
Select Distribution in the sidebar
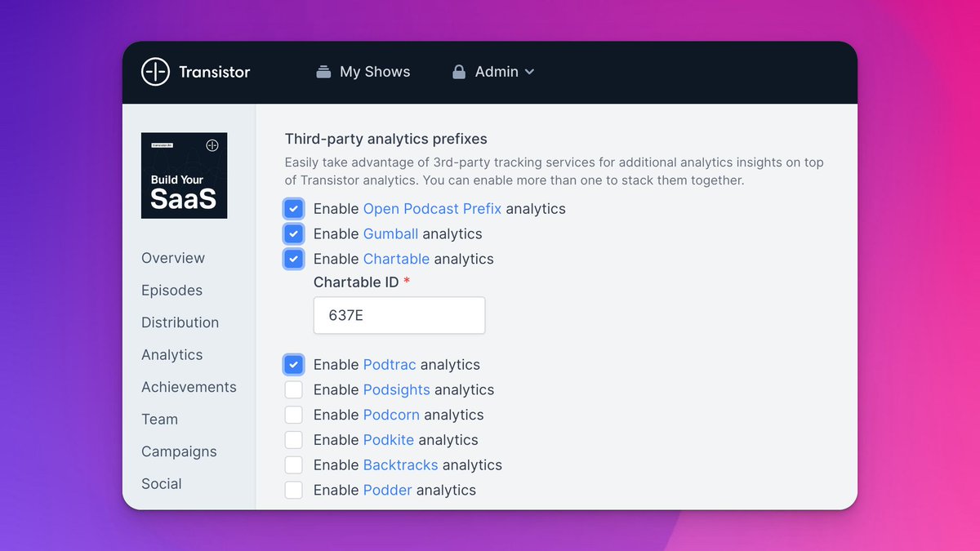(180, 322)
